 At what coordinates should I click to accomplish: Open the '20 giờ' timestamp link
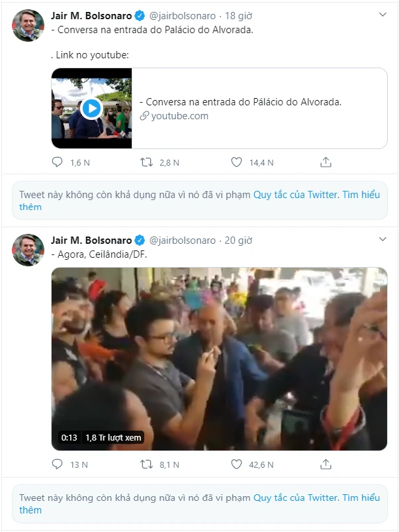click(240, 240)
